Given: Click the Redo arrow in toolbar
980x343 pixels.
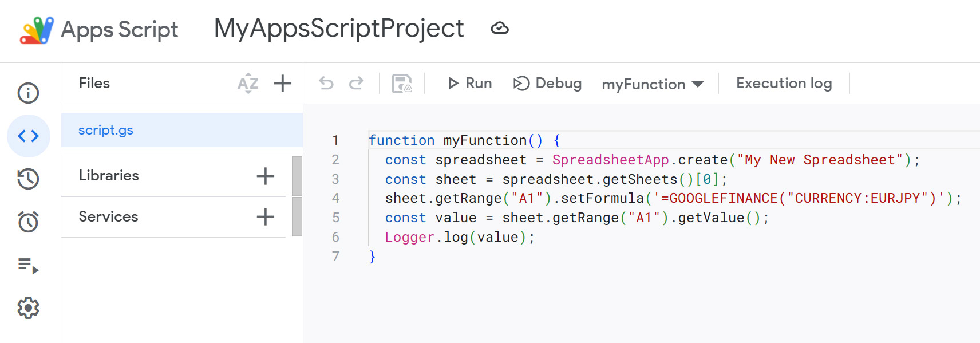Looking at the screenshot, I should [x=356, y=84].
